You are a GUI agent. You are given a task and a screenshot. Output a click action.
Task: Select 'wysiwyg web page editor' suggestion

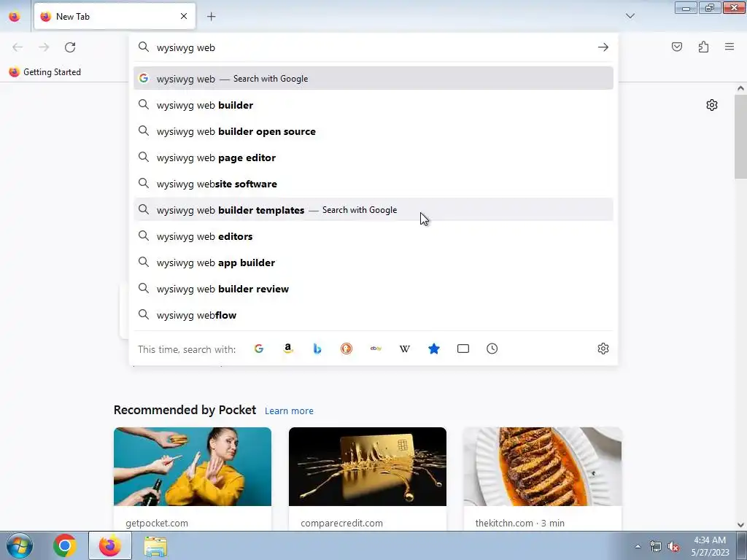point(373,157)
